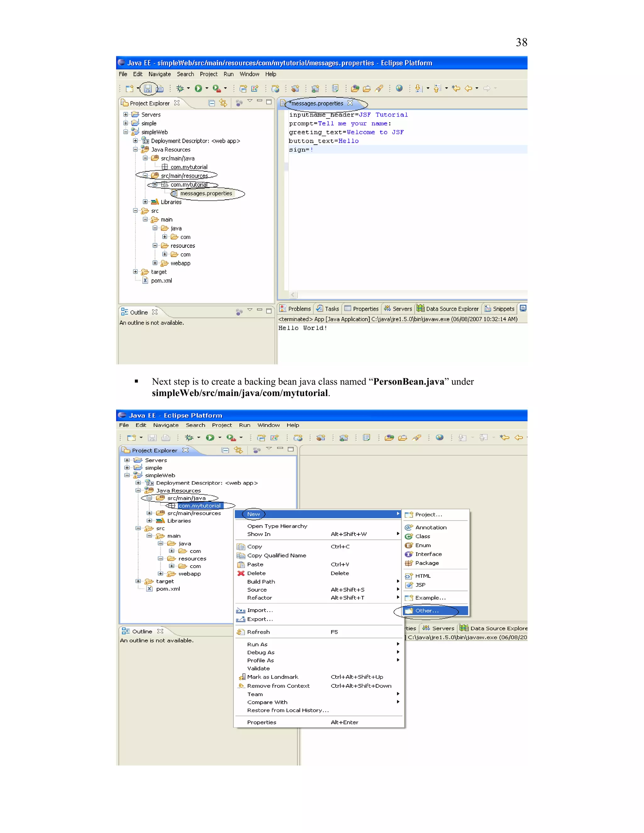Expand the target folder in the top Project Explorer
This screenshot has height=833, width=644.
[x=136, y=272]
